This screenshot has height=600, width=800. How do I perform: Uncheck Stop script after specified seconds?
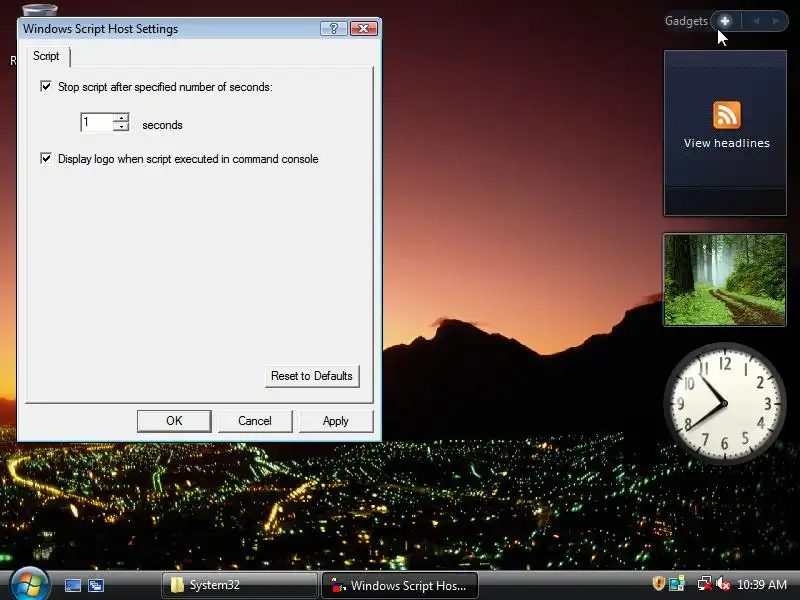[46, 86]
